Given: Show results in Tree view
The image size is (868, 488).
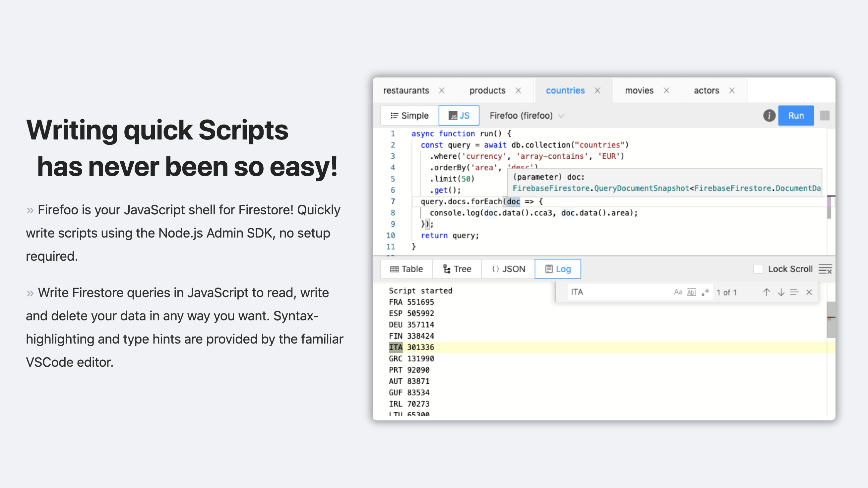Looking at the screenshot, I should 457,269.
